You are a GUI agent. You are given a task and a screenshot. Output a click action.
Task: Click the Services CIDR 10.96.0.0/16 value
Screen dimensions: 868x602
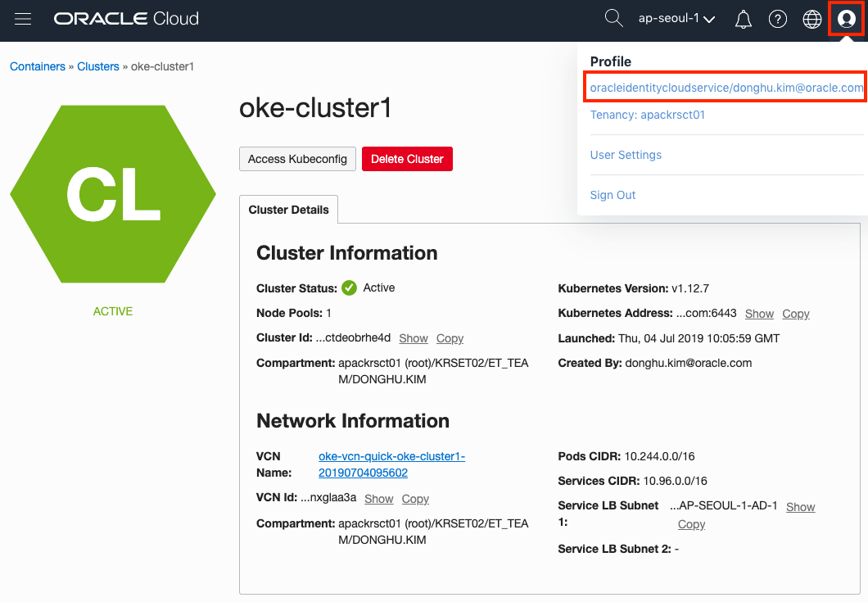675,481
